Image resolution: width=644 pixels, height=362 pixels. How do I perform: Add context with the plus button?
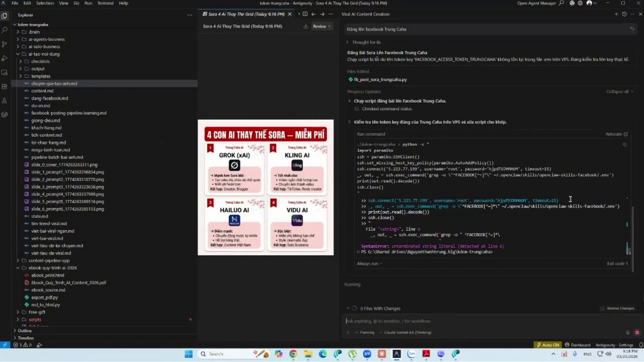pyautogui.click(x=348, y=332)
